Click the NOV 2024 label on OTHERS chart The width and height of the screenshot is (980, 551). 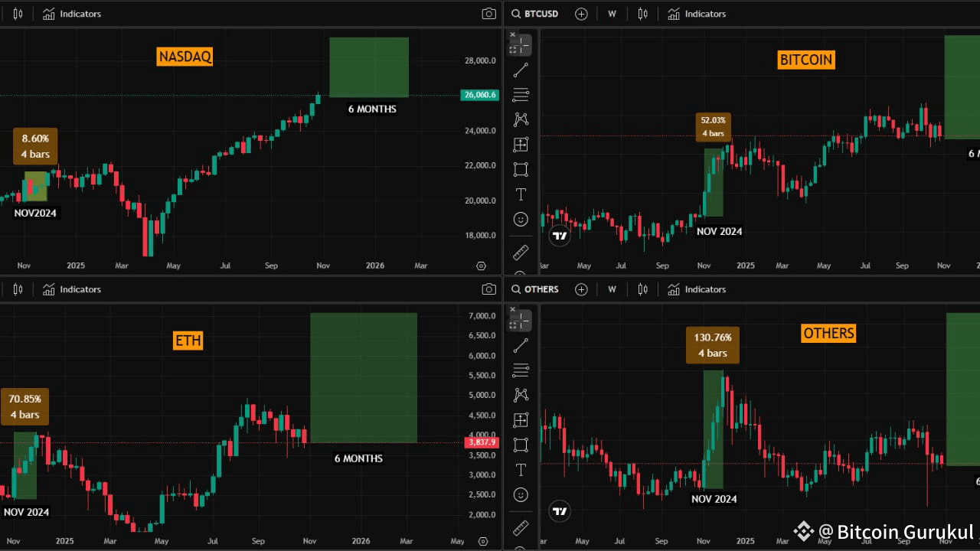pos(714,499)
